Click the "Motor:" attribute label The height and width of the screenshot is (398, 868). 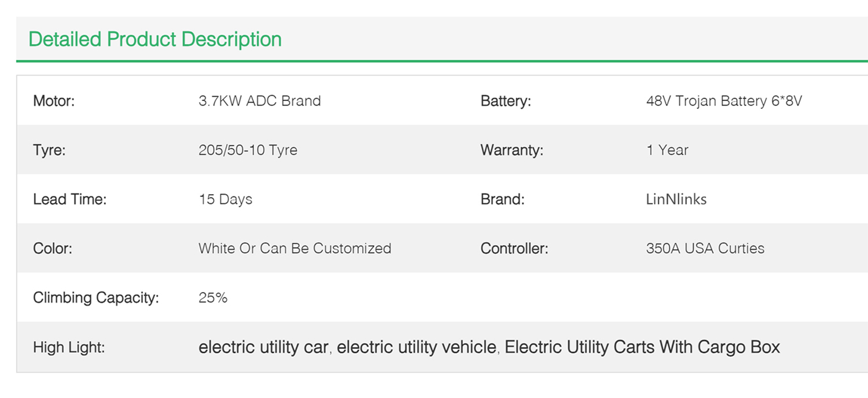tap(54, 101)
